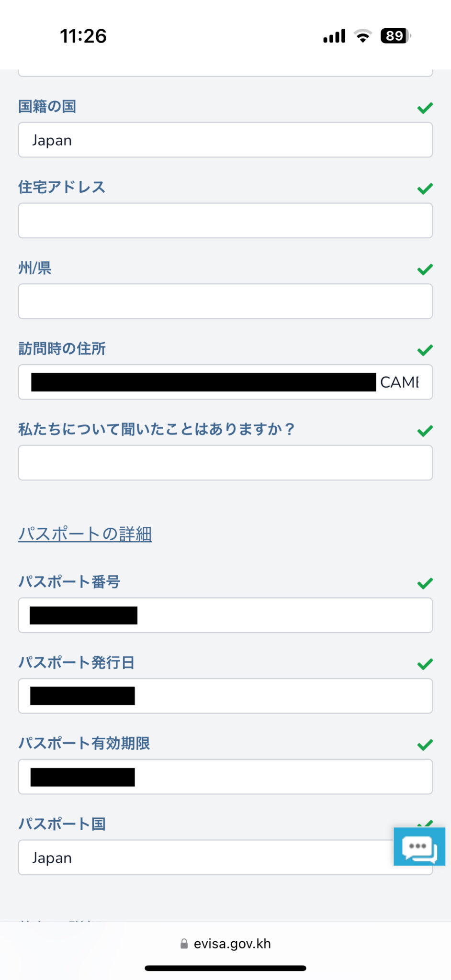Tap the lock icon beside evisa.gov.kh
Screen dimensions: 451x980
point(184,944)
